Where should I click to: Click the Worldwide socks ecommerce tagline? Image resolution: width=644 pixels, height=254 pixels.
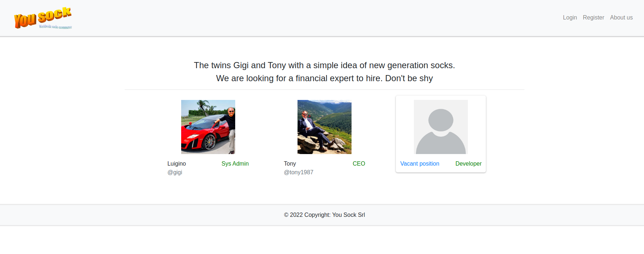click(55, 27)
